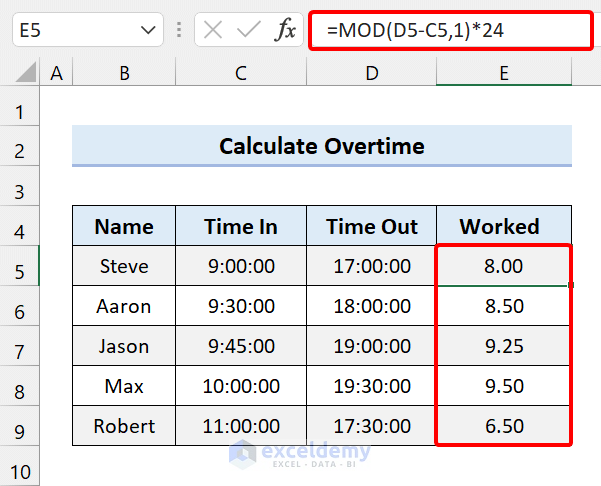
Task: Select the Worked cell showing 8.50
Action: click(x=504, y=306)
